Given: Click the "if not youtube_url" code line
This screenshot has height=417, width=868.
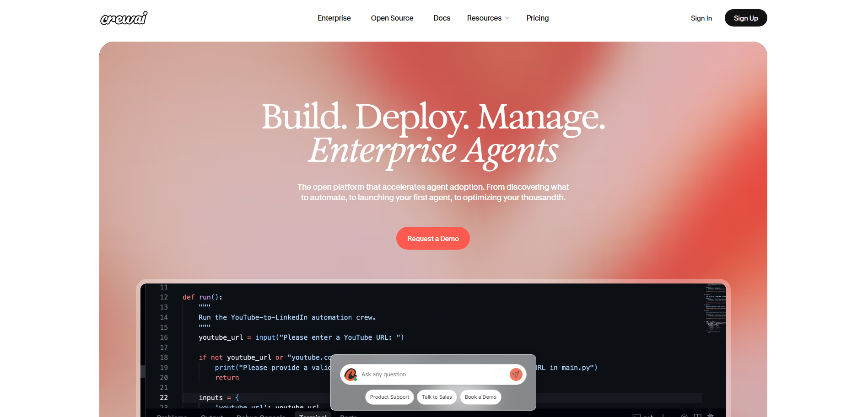Looking at the screenshot, I should pos(264,358).
